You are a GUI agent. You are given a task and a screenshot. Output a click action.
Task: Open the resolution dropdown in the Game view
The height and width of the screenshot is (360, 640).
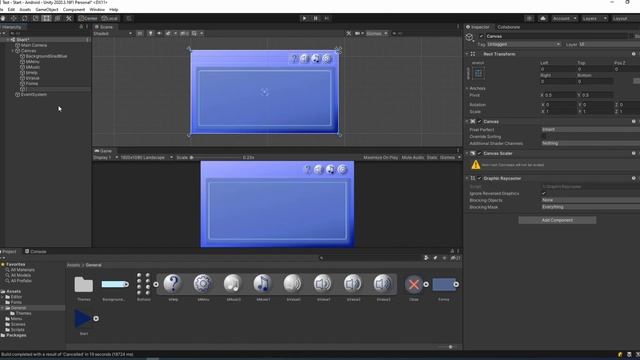point(147,158)
